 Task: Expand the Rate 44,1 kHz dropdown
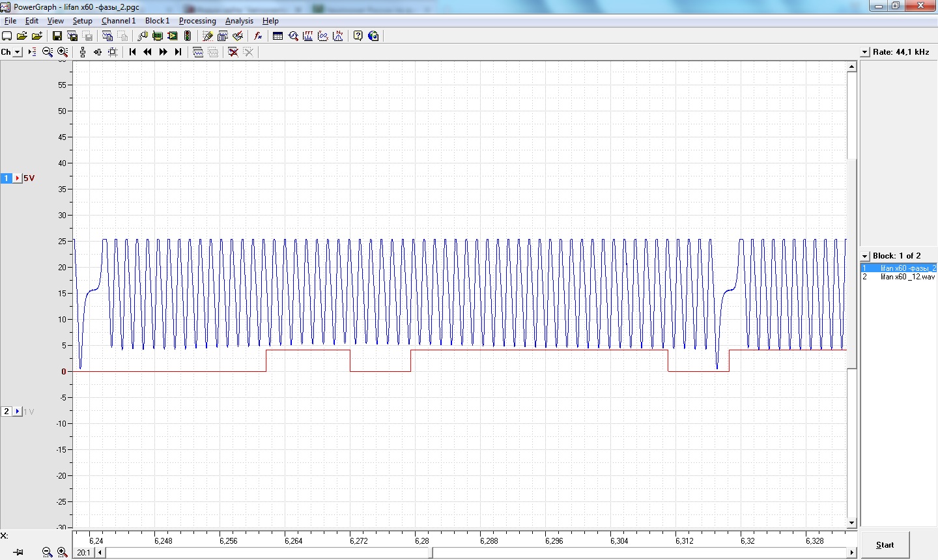(x=865, y=52)
